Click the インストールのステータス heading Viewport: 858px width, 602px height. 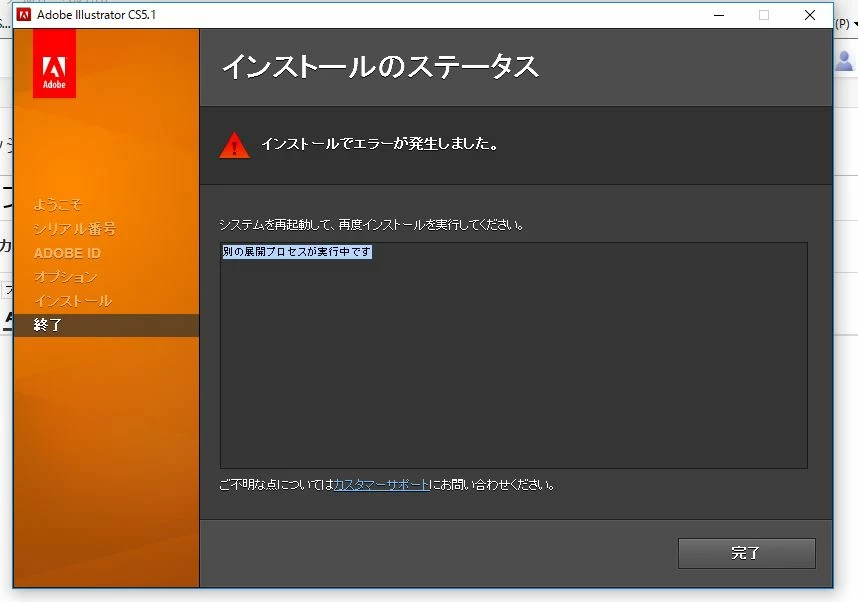coord(380,67)
